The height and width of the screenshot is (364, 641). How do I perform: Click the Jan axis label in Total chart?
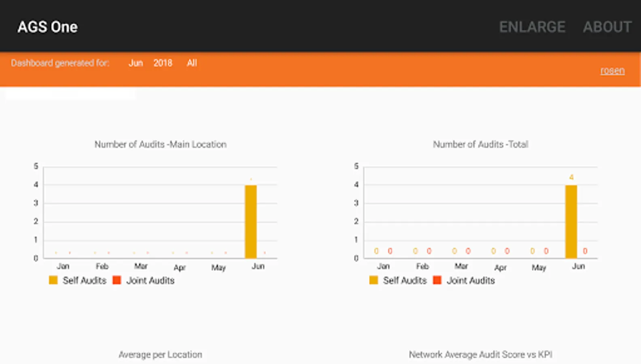pyautogui.click(x=384, y=266)
